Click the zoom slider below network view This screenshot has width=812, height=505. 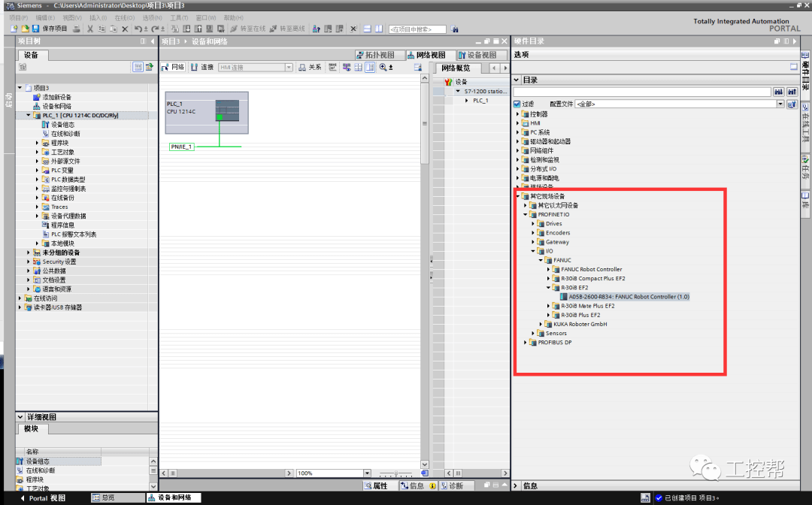pyautogui.click(x=395, y=473)
